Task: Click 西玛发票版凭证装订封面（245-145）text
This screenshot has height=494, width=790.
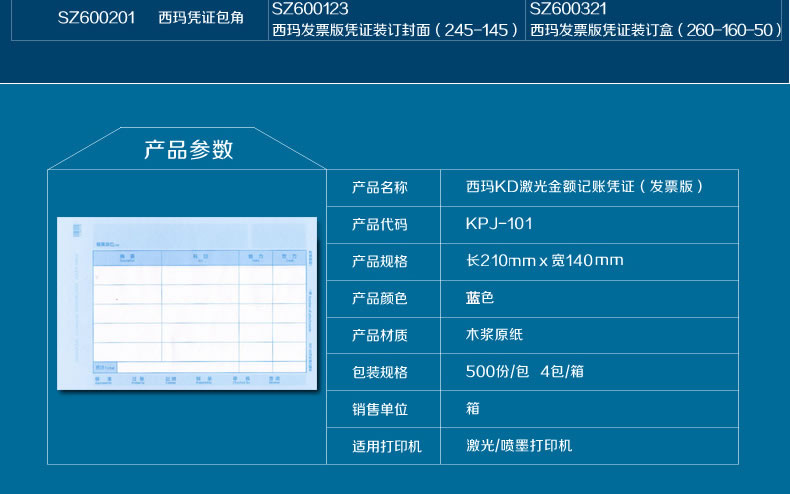Action: [x=396, y=30]
